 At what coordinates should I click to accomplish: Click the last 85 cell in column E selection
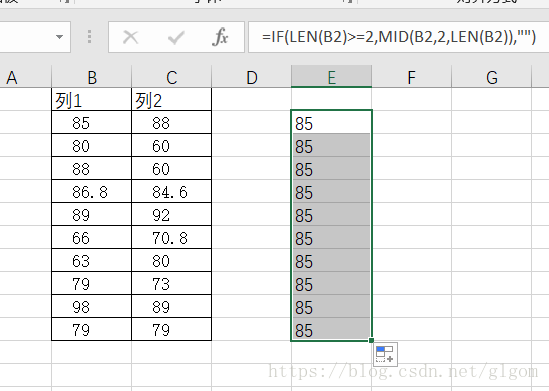pyautogui.click(x=331, y=329)
